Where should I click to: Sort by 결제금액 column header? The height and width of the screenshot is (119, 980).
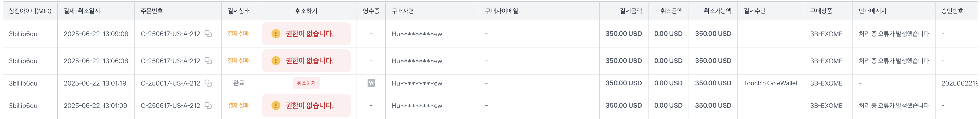coord(631,11)
